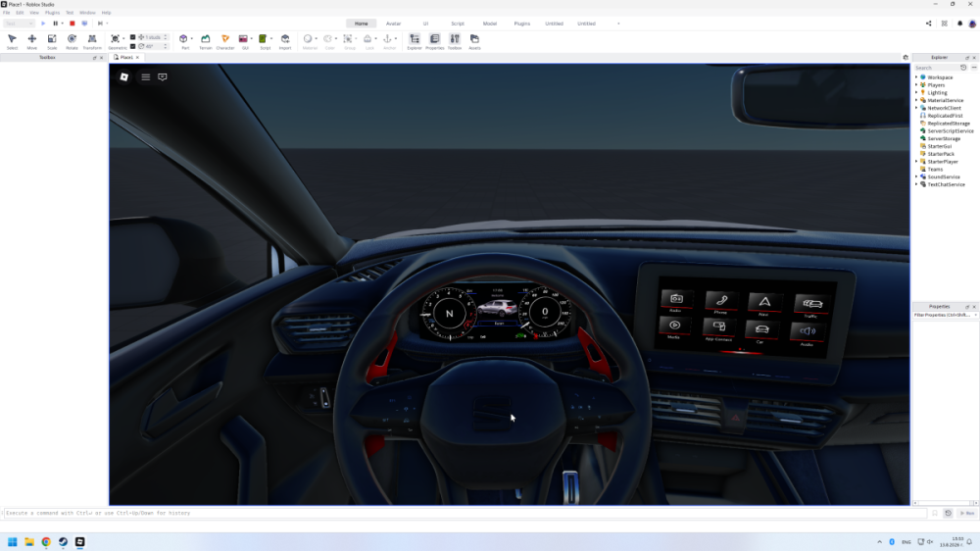Expand the MaterialService node

[916, 100]
